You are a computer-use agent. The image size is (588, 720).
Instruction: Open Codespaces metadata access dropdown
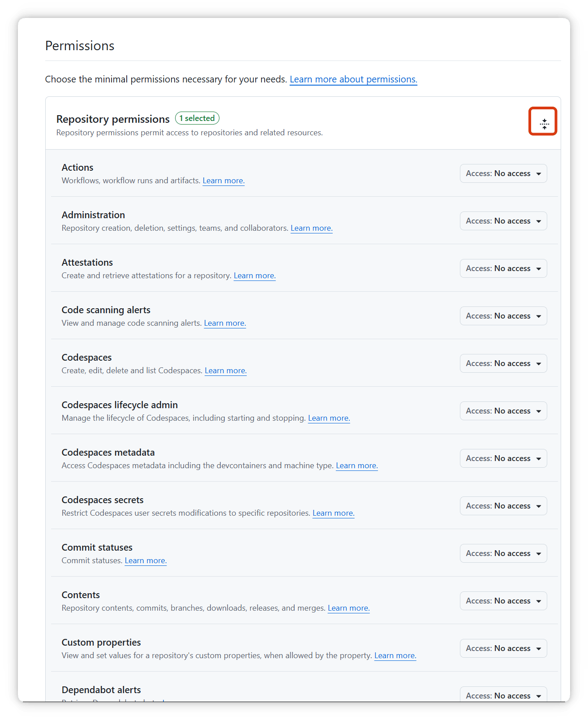pos(503,458)
